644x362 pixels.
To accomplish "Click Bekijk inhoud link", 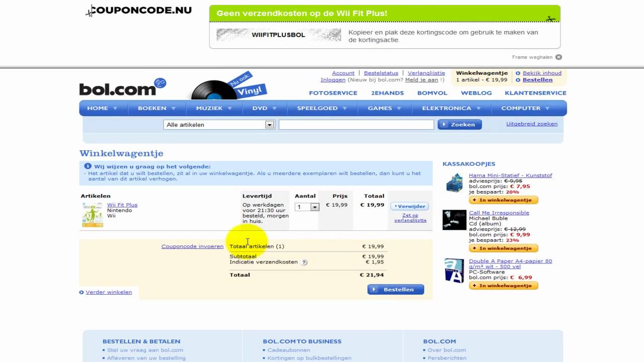I will click(x=542, y=73).
